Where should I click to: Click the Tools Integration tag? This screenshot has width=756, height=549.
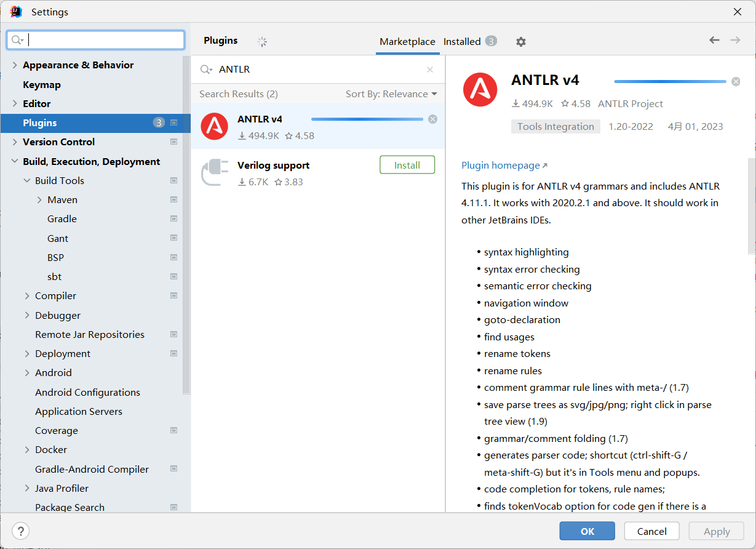pos(555,127)
